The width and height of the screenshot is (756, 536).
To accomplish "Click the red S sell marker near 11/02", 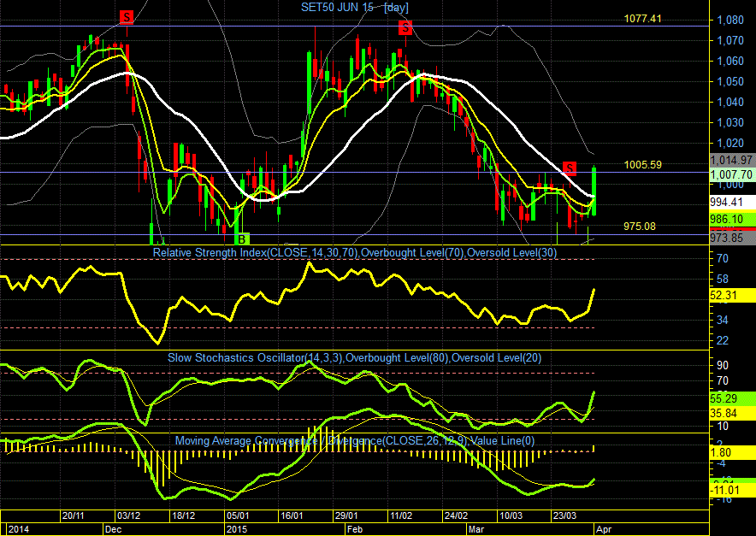I will click(405, 28).
